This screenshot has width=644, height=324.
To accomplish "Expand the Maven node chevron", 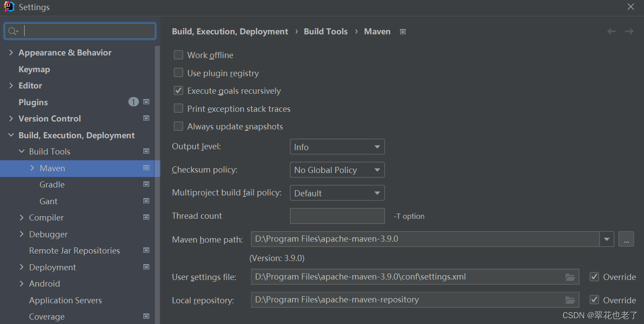I will (32, 168).
